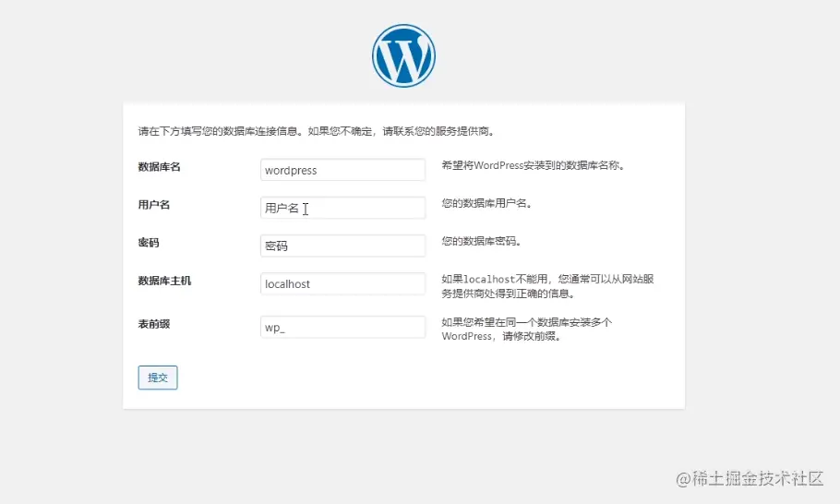Viewport: 840px width, 504px height.
Task: Click description 希望将WordPress安装到的数据库名称
Action: click(x=533, y=165)
